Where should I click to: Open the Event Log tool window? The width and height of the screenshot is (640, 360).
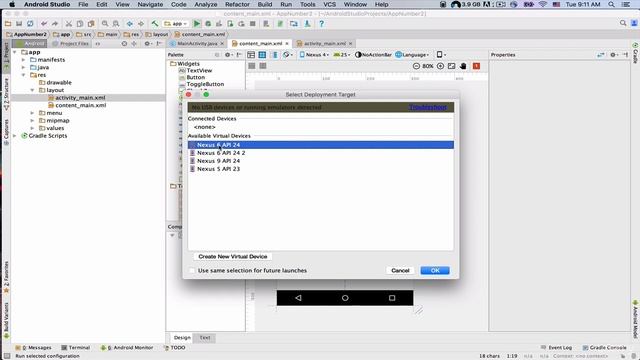click(556, 348)
